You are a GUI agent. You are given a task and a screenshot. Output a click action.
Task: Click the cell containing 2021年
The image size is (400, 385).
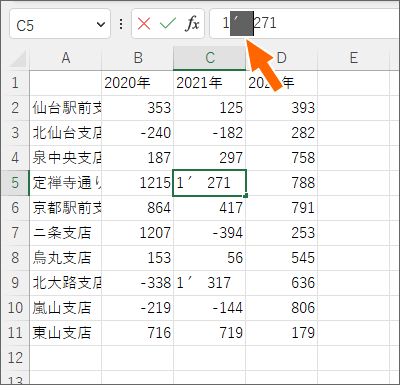[210, 83]
